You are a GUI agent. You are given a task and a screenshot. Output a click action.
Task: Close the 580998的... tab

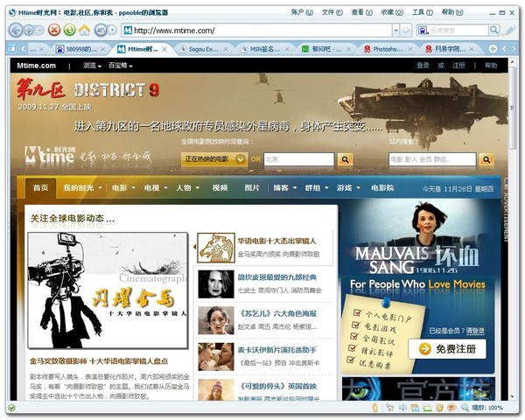(102, 49)
